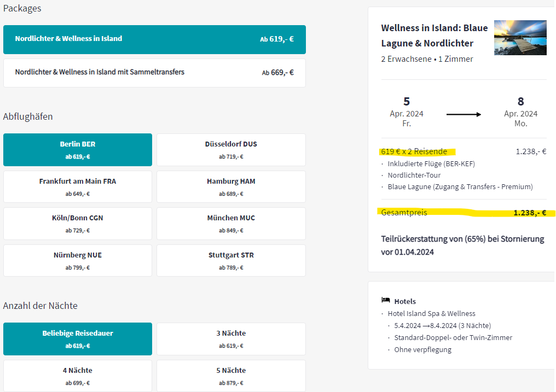Select Hamburg HAM as departure airport
This screenshot has width=556, height=392.
(x=231, y=186)
